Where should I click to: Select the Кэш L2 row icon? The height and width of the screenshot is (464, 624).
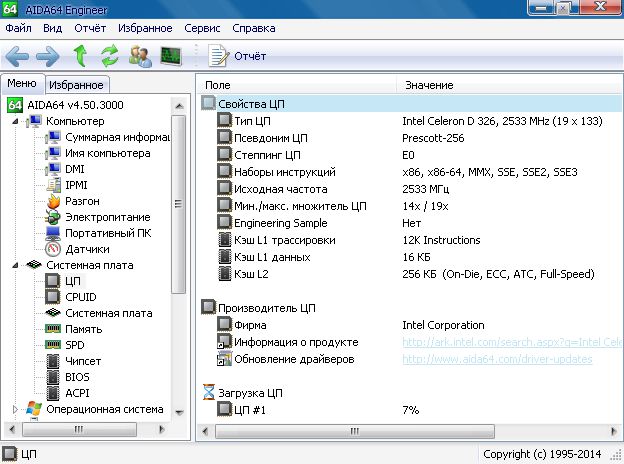pos(224,274)
